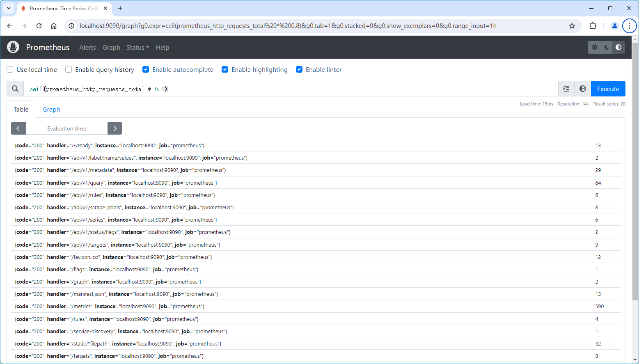Go back with browser back arrow
This screenshot has width=639, height=364.
pos(9,26)
